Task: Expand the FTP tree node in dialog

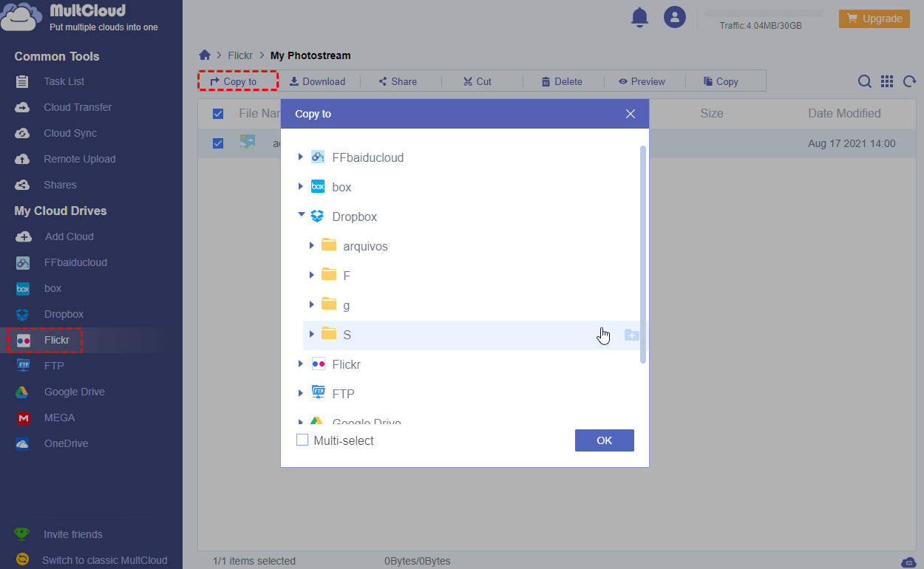Action: 300,393
